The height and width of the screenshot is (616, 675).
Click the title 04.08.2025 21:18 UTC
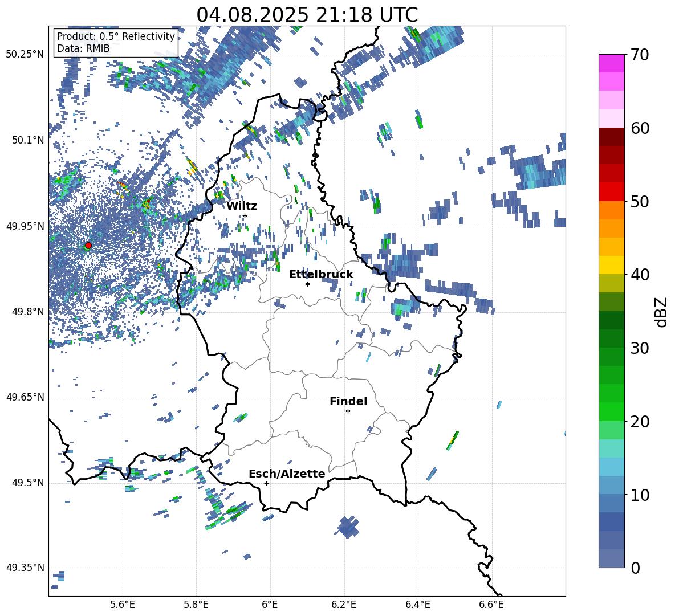click(x=307, y=15)
